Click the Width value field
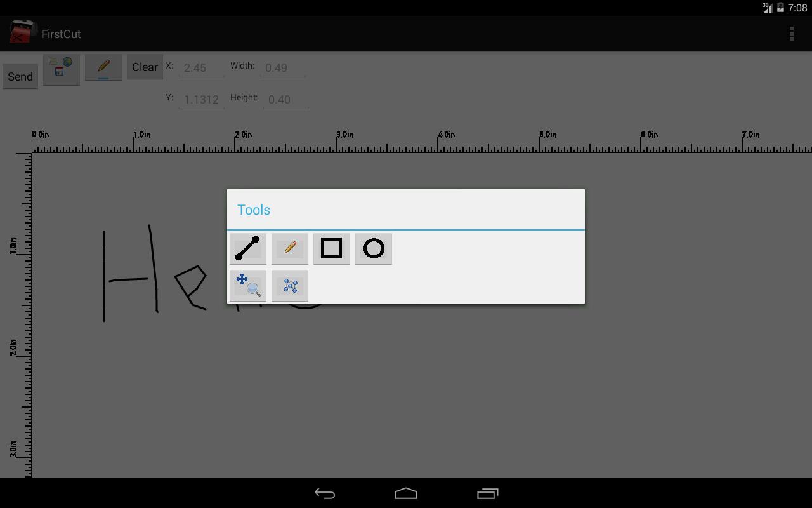Image resolution: width=812 pixels, height=508 pixels. (282, 68)
